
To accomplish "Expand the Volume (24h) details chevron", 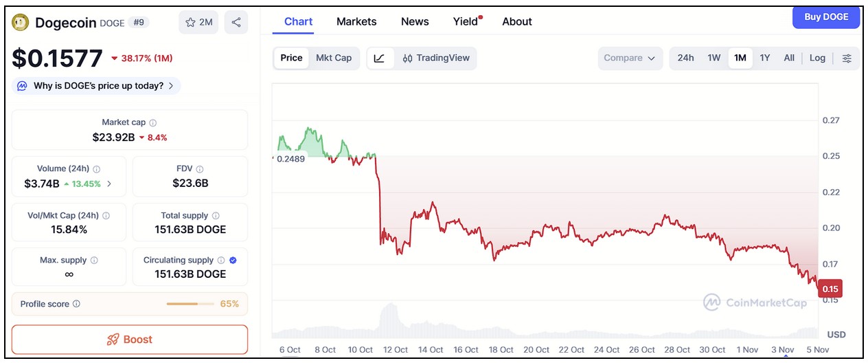I will [109, 184].
